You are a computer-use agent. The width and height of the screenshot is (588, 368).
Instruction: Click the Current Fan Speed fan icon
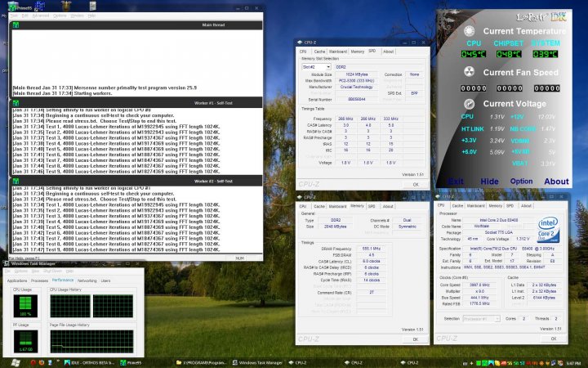pos(470,72)
